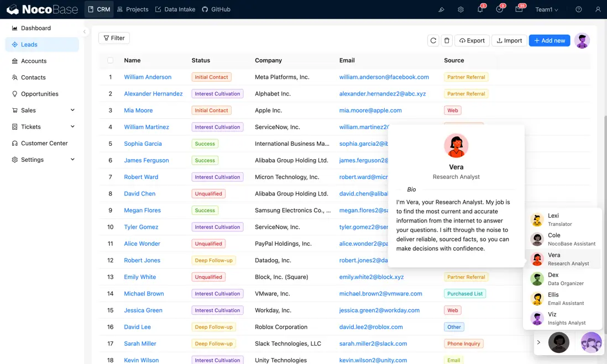Screen dimensions: 607x364
Task: Toggle the select-all checkbox in table header
Action: [110, 60]
